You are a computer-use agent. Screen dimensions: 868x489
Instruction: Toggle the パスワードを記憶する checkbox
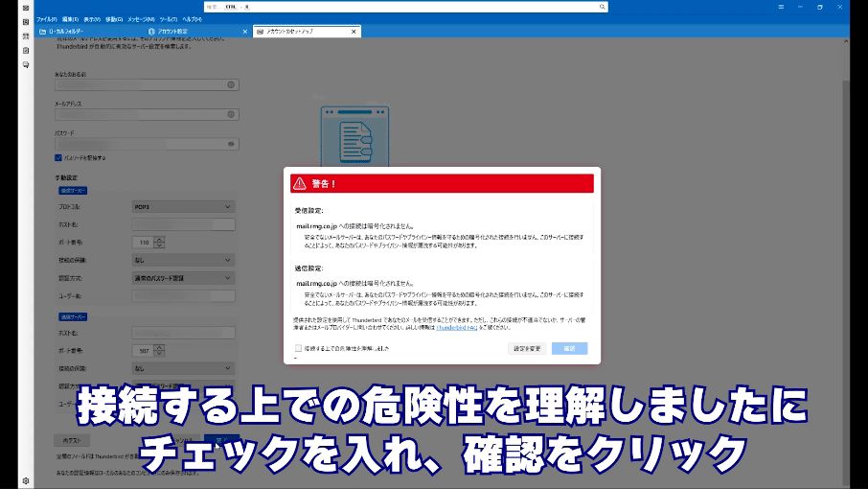58,157
